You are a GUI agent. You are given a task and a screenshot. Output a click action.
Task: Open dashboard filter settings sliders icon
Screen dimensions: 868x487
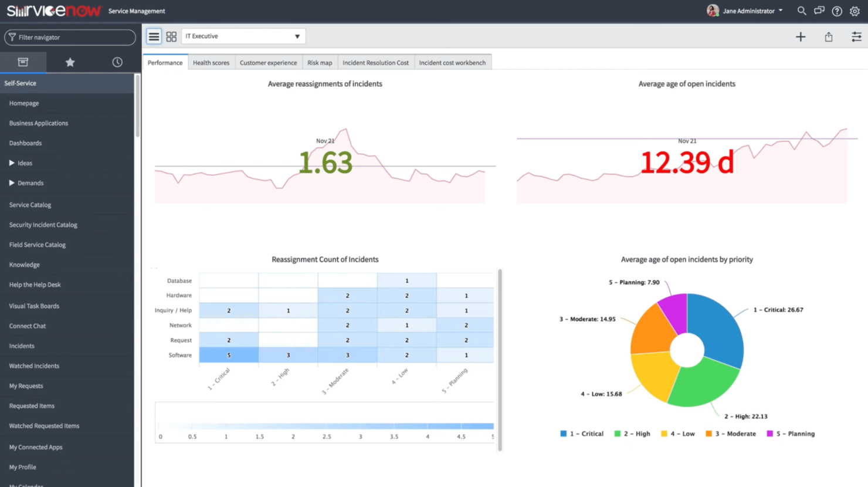tap(856, 36)
